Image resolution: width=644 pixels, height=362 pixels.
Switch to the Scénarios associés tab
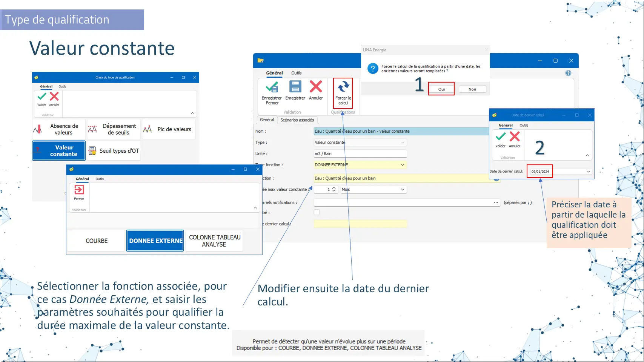point(297,120)
